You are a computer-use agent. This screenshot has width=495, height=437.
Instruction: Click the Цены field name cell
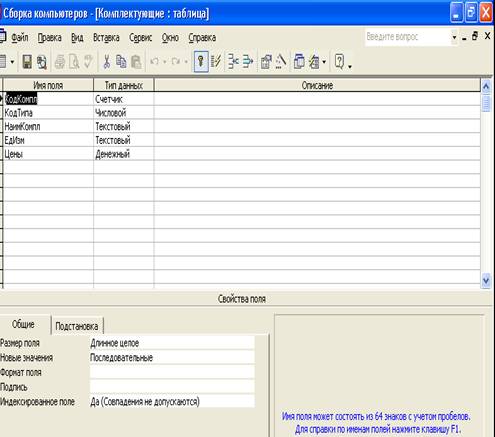[x=48, y=154]
